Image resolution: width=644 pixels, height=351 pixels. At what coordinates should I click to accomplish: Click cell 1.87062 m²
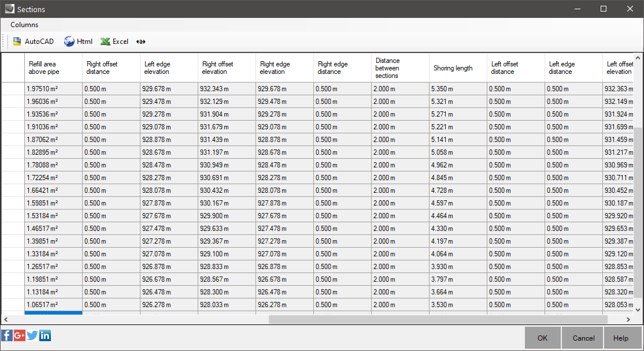53,139
